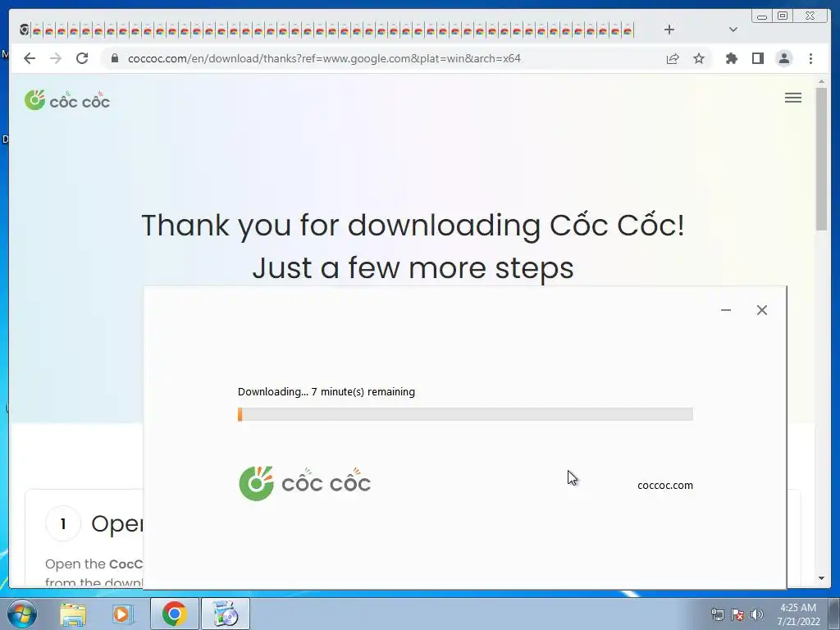The width and height of the screenshot is (840, 630).
Task: Open the network tray icon
Action: click(x=717, y=614)
